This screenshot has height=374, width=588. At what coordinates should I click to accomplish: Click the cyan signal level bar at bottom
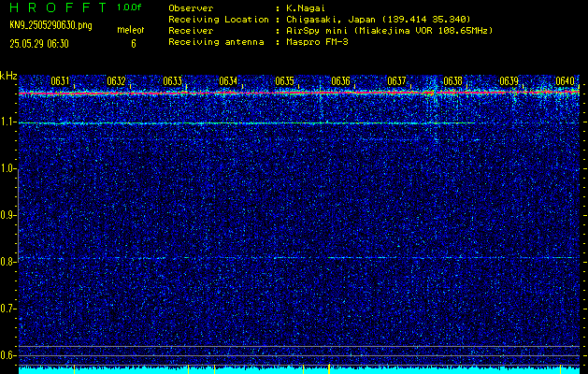click(x=299, y=370)
